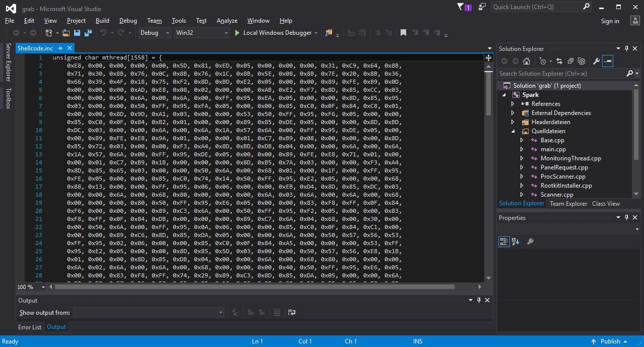Open the Show output from dropdown
Image resolution: width=644 pixels, height=347 pixels.
click(x=148, y=313)
